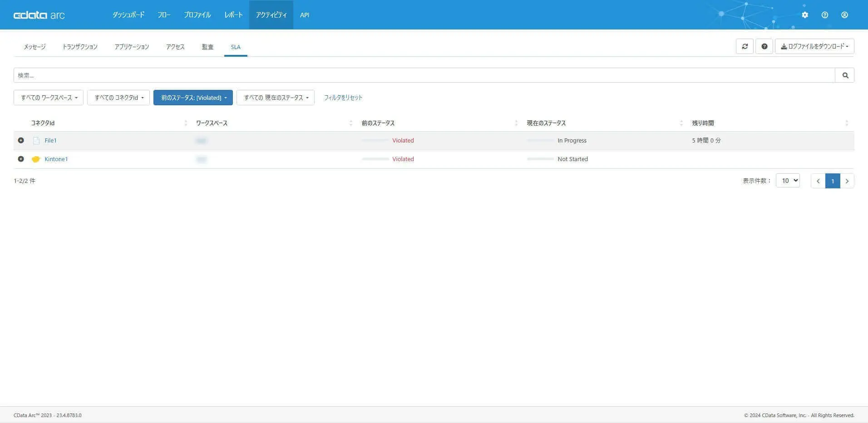The width and height of the screenshot is (868, 423).
Task: Click the 1-2/2 件 record count
Action: [25, 181]
